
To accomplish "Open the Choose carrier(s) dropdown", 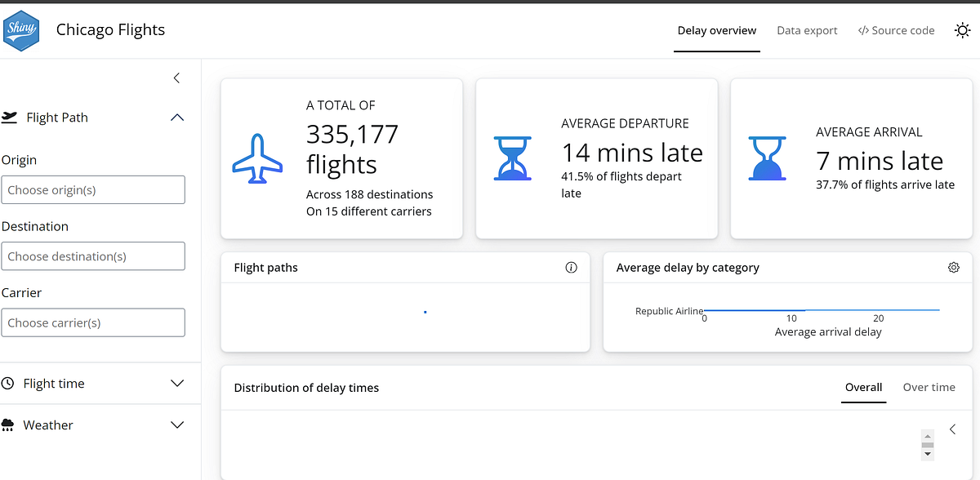I will click(x=93, y=322).
